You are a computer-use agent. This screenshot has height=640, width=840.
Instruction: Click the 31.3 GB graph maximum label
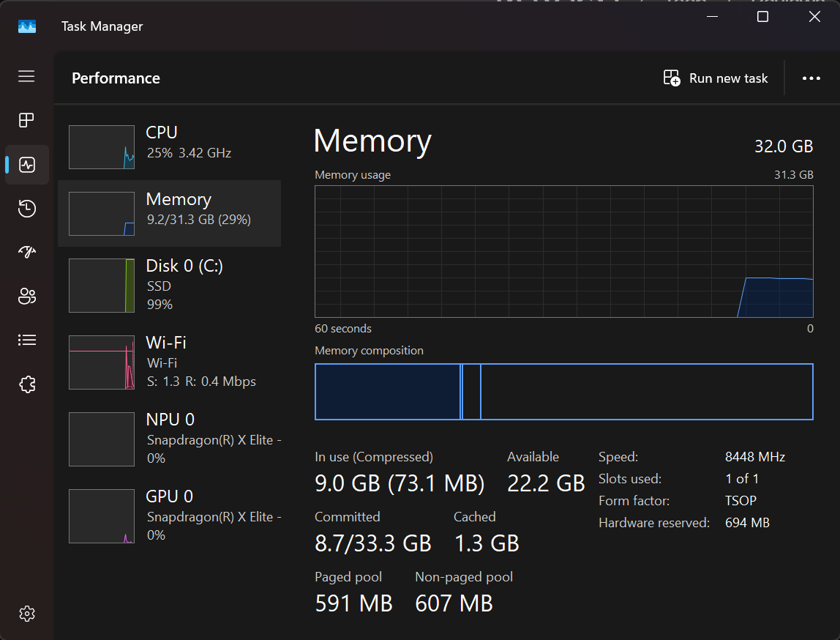click(793, 175)
